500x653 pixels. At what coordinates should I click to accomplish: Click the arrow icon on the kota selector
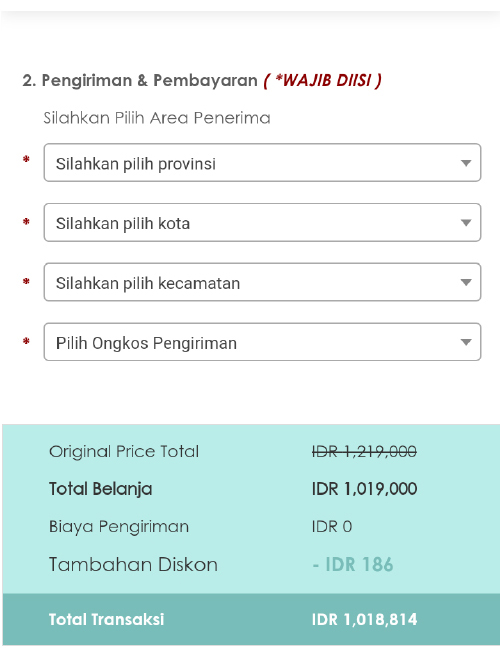(x=466, y=223)
